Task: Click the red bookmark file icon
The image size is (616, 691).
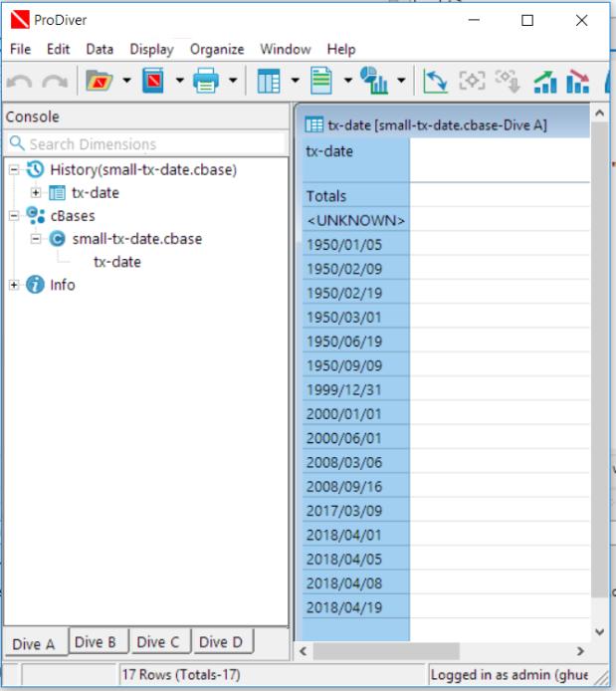Action: coord(152,81)
